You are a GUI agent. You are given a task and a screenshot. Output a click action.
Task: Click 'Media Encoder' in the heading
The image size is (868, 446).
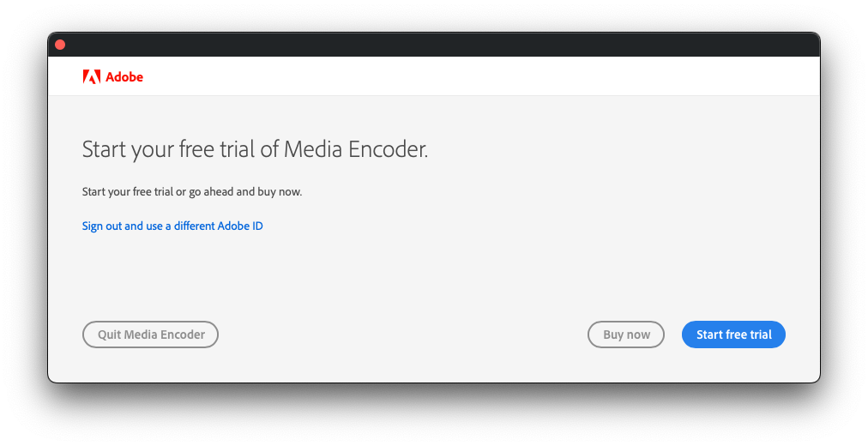pyautogui.click(x=355, y=150)
